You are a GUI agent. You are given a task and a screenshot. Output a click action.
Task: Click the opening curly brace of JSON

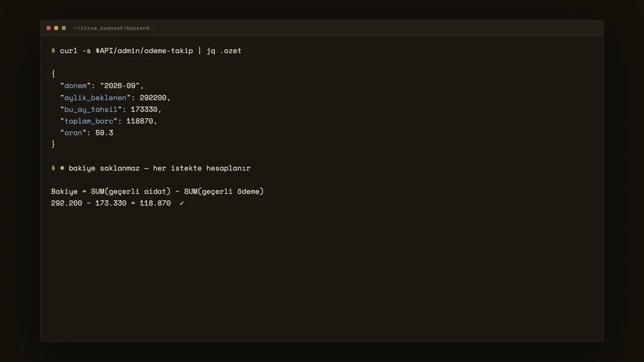53,74
